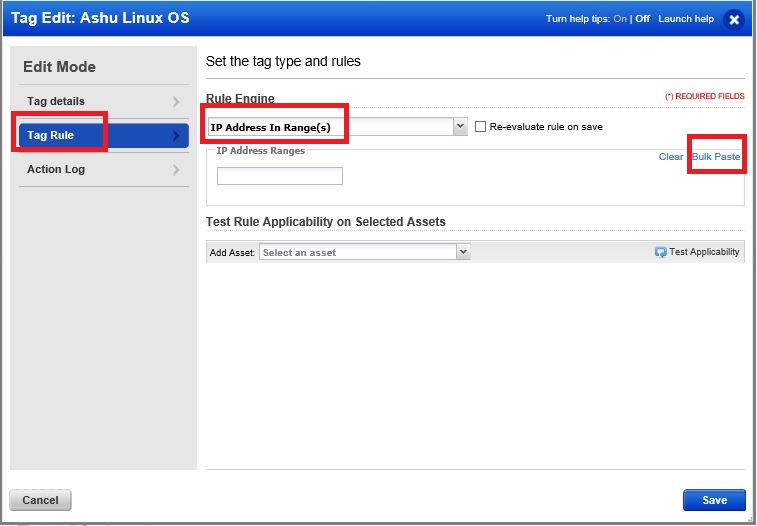Click the chevron beside Action Log
Screen dimensions: 757x526
tap(176, 170)
